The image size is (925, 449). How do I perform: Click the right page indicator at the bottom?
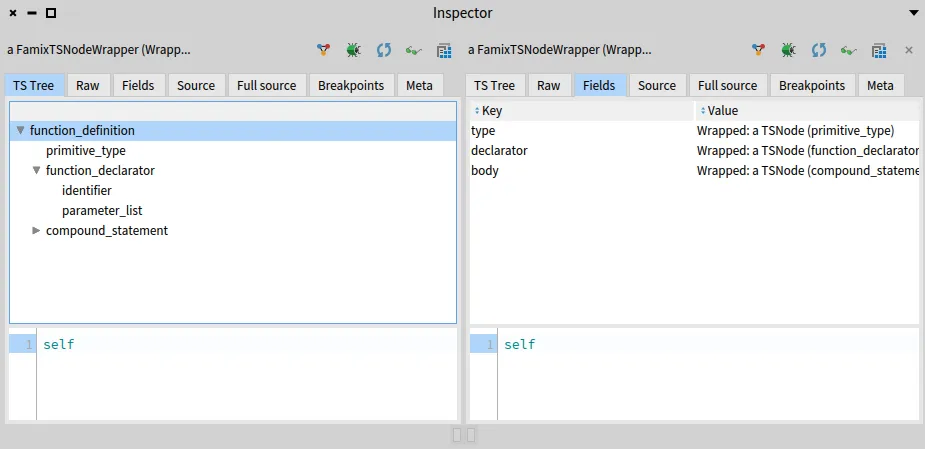pos(471,435)
